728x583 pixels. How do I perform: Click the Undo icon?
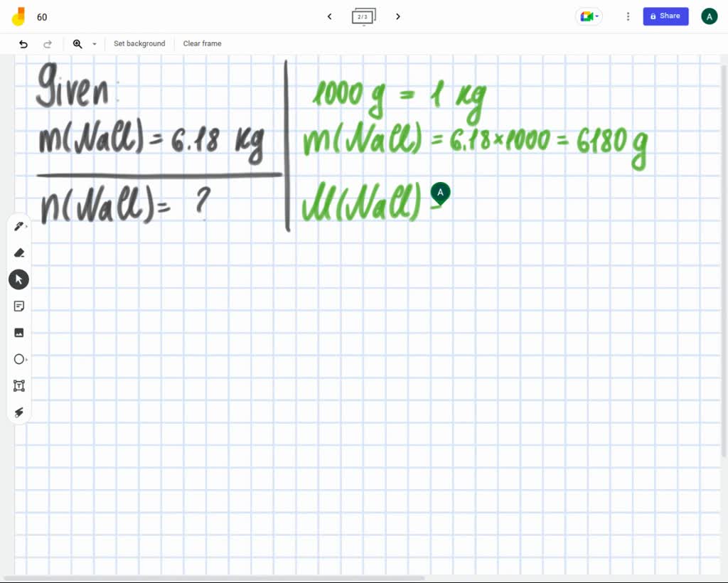tap(22, 43)
